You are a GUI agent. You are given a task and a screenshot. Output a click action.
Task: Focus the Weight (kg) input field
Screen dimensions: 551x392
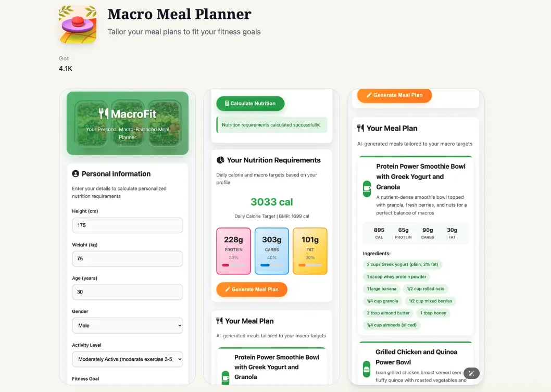click(128, 259)
